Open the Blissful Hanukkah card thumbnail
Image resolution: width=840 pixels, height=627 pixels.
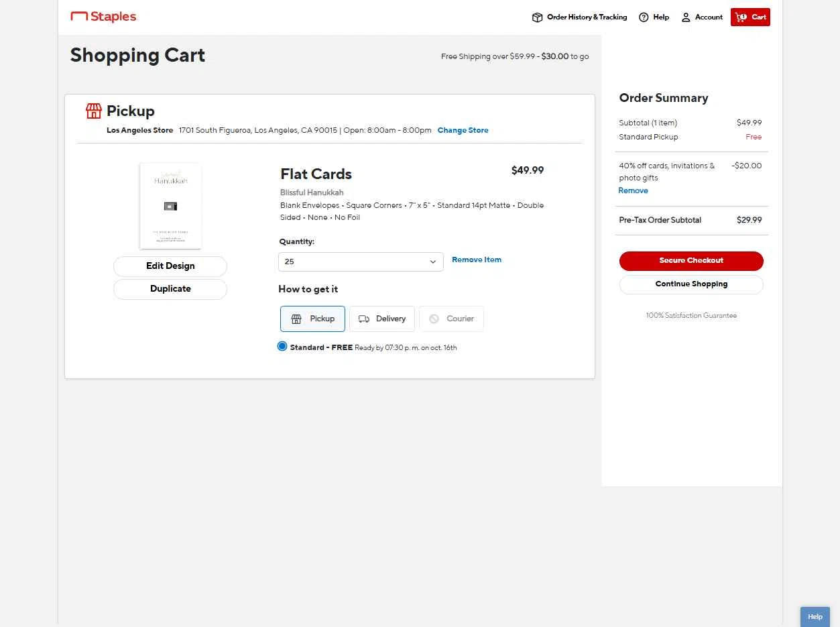[170, 206]
